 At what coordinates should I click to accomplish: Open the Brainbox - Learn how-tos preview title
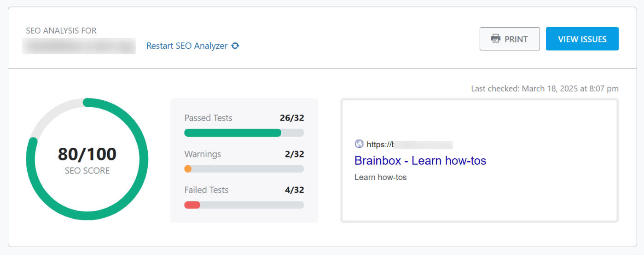pyautogui.click(x=420, y=161)
